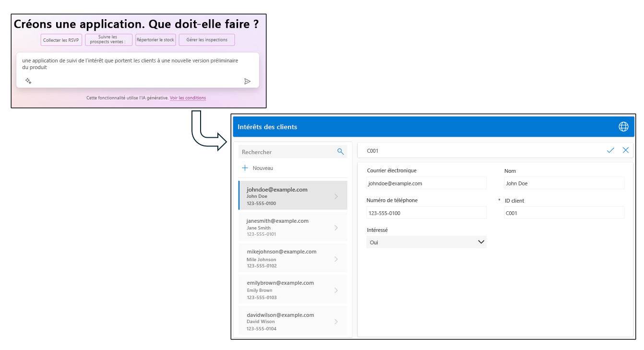Screen dimensions: 644x350
Task: Edit the ID client field
Action: pyautogui.click(x=564, y=213)
